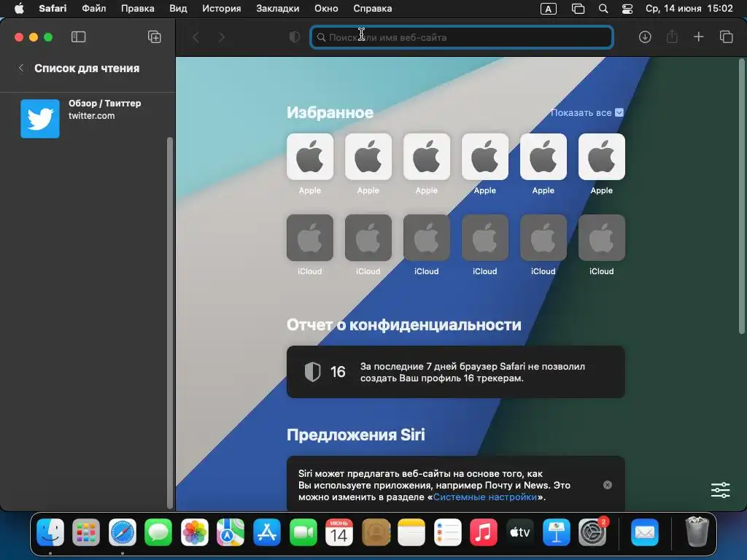This screenshot has height=560, width=747.
Task: Open the Правка menu
Action: [x=138, y=9]
